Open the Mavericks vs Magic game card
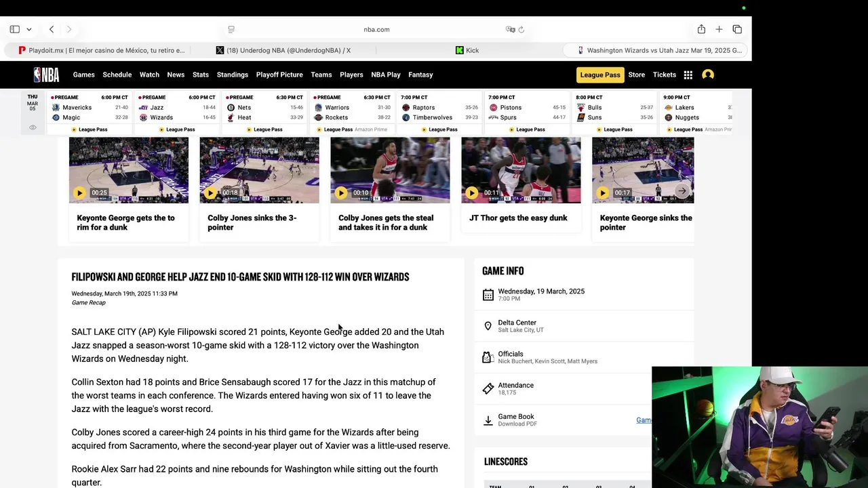 tap(90, 113)
